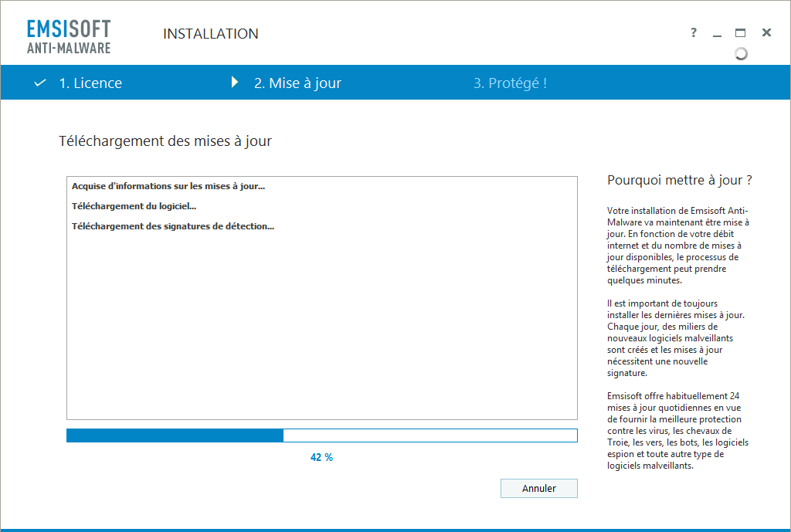This screenshot has height=532, width=791.
Task: Open help with the question mark icon
Action: point(693,32)
